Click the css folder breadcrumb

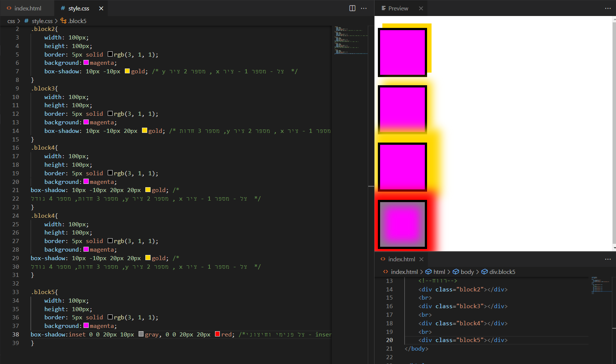click(11, 21)
